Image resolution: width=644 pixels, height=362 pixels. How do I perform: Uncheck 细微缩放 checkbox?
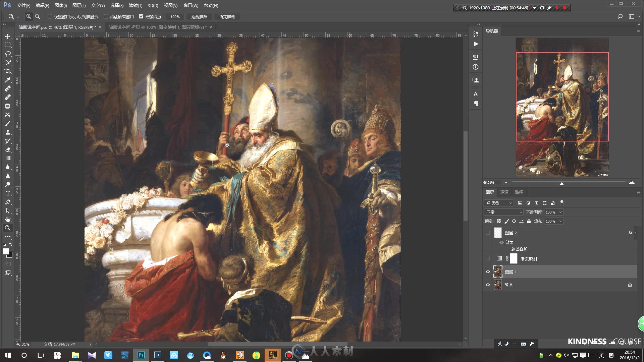[141, 16]
